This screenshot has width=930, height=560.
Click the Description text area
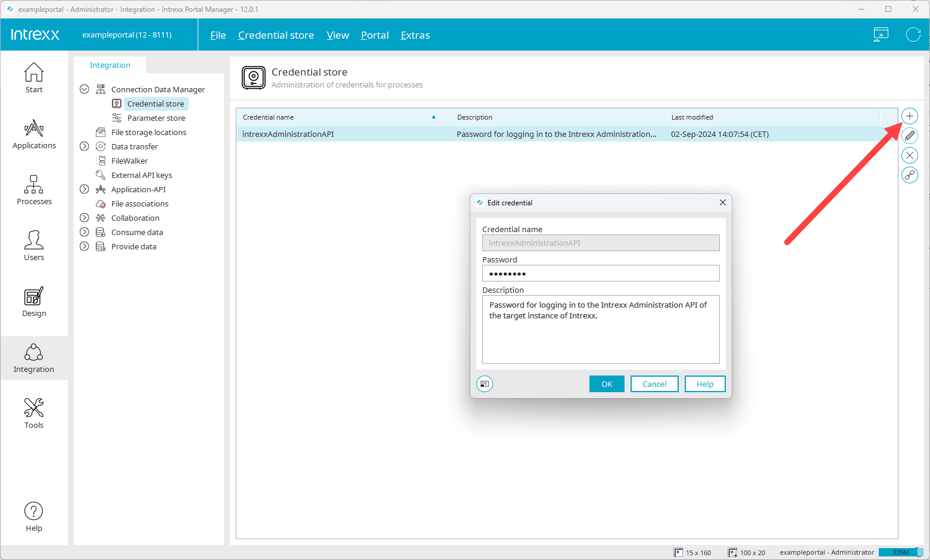[x=601, y=329]
